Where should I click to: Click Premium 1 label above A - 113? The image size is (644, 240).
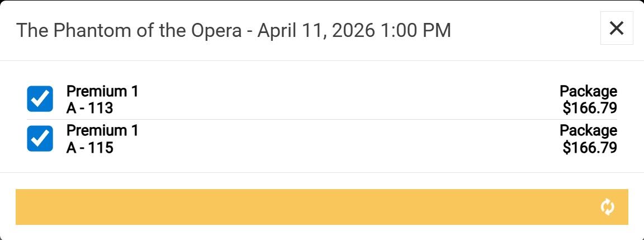[102, 91]
